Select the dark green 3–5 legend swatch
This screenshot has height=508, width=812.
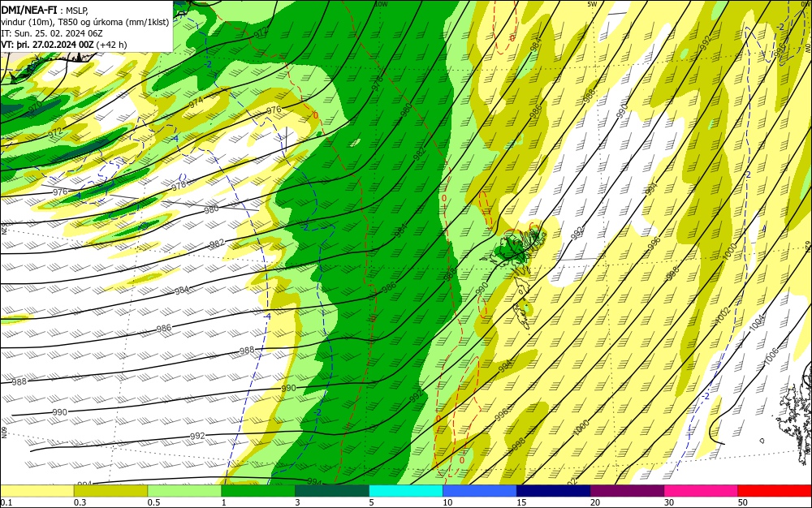[x=332, y=491]
